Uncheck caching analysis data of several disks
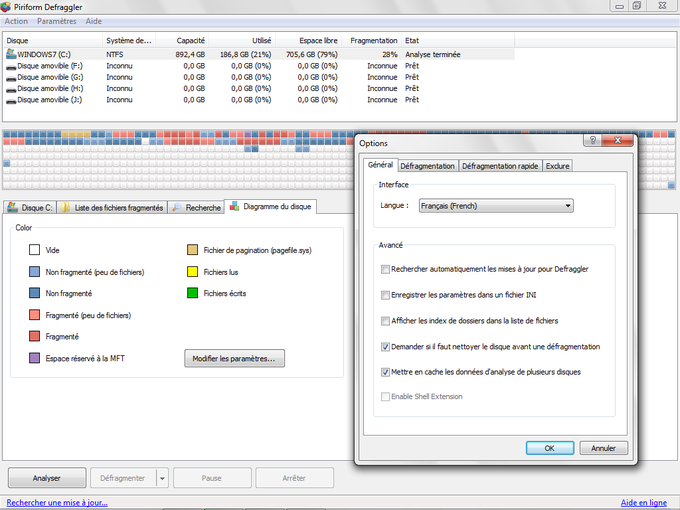680x510 pixels. point(385,372)
